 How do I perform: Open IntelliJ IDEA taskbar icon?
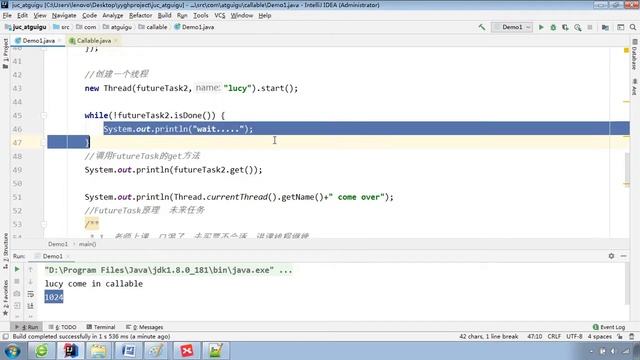coord(70,351)
